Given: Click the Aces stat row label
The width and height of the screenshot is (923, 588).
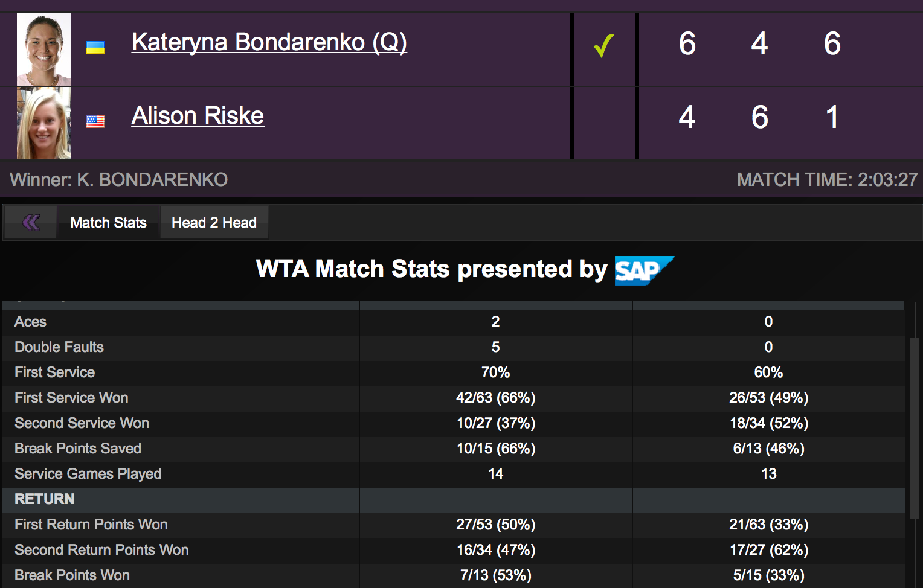Looking at the screenshot, I should click(x=30, y=322).
